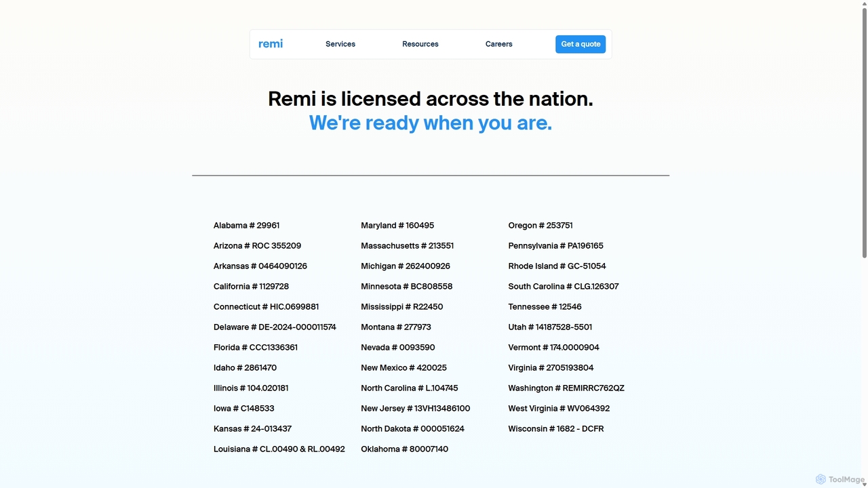This screenshot has height=488, width=868.
Task: Select Mississippi # R22450 entry
Action: [402, 307]
